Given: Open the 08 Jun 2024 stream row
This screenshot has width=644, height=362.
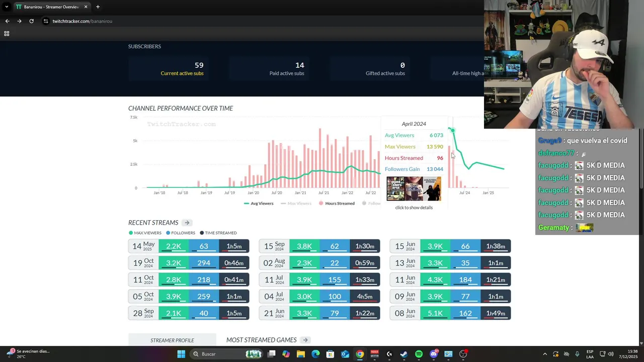Looking at the screenshot, I should (x=450, y=313).
